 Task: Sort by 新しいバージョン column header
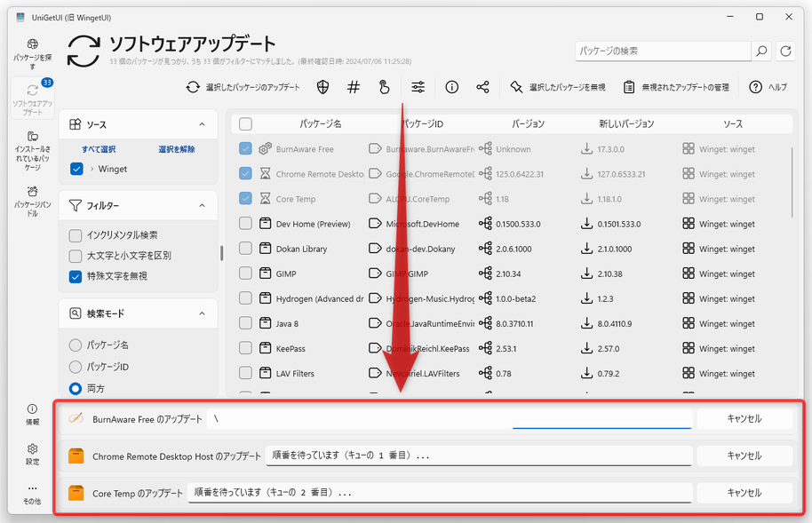pyautogui.click(x=626, y=123)
